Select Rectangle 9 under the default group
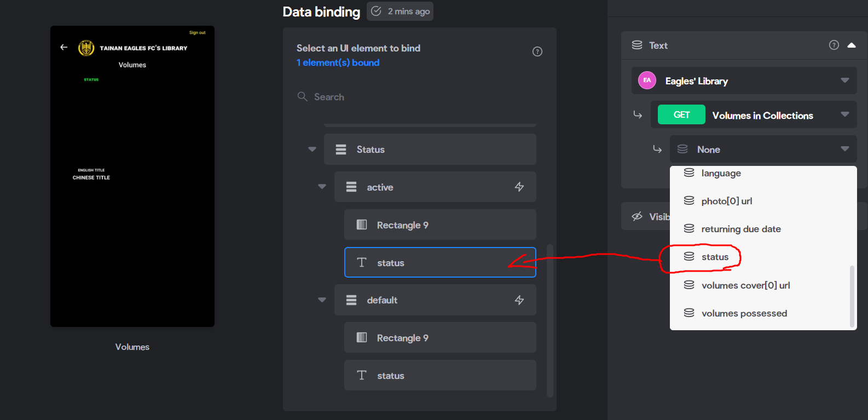Image resolution: width=868 pixels, height=420 pixels. tap(440, 337)
